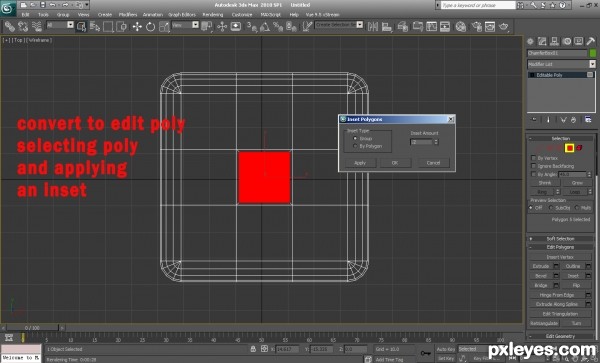This screenshot has height=363, width=600.
Task: Click the Configure Modifier Sets icon
Action: [588, 120]
